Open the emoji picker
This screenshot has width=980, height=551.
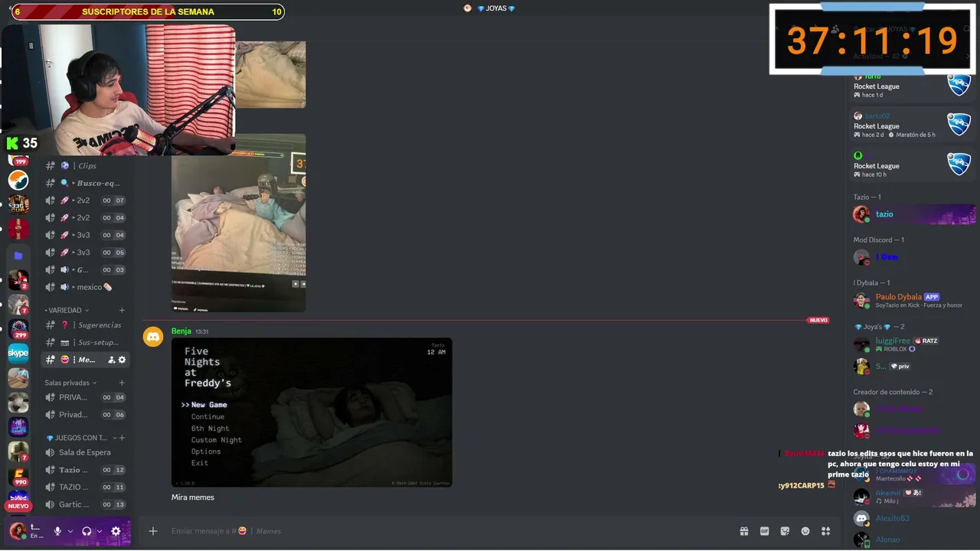click(805, 531)
